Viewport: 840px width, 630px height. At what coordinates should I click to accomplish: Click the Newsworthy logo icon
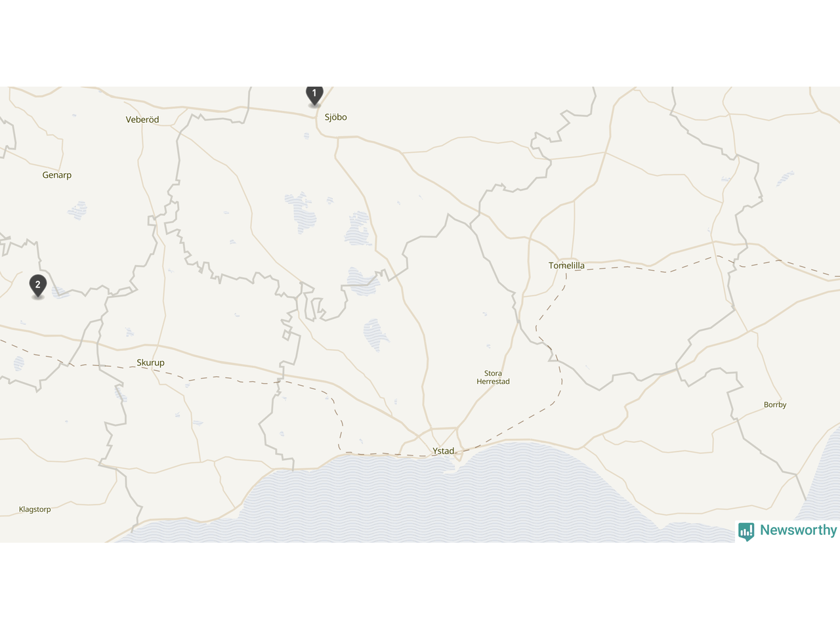point(746,531)
